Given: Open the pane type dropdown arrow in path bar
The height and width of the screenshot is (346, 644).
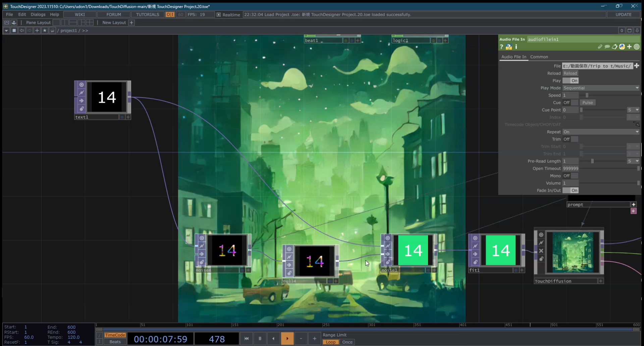Looking at the screenshot, I should click(6, 31).
